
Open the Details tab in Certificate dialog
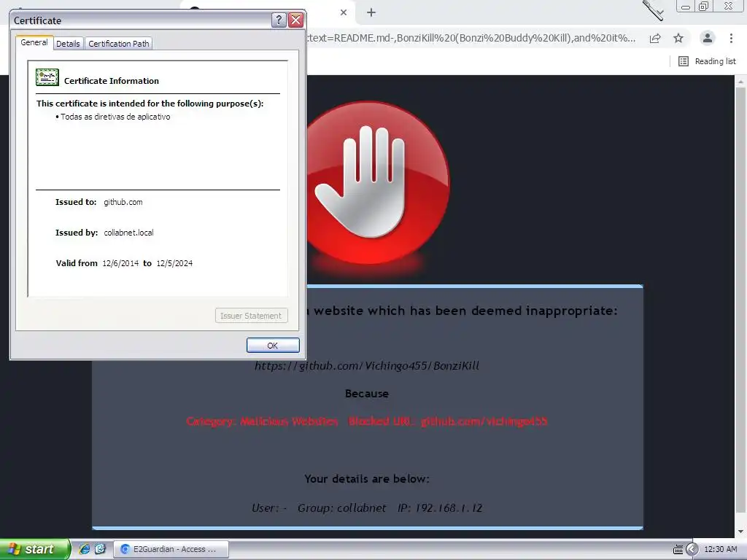pos(68,43)
